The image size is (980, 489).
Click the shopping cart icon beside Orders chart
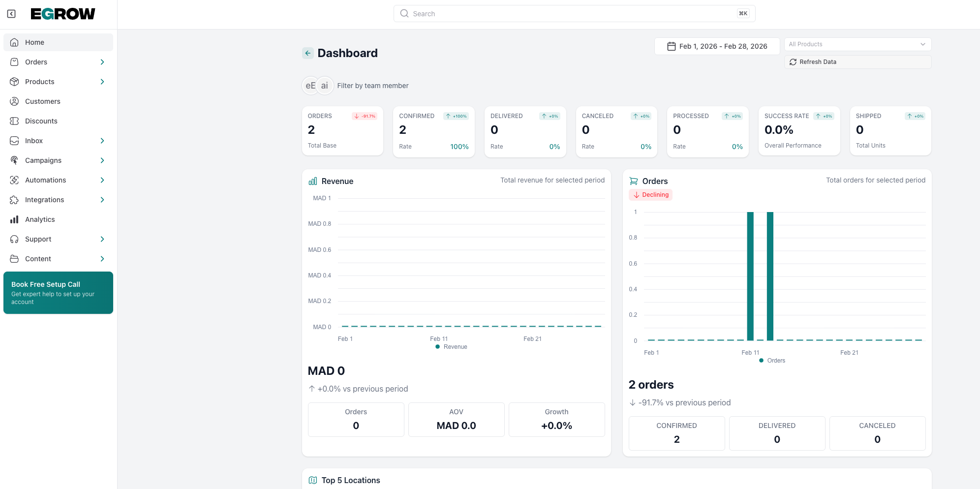(x=634, y=181)
